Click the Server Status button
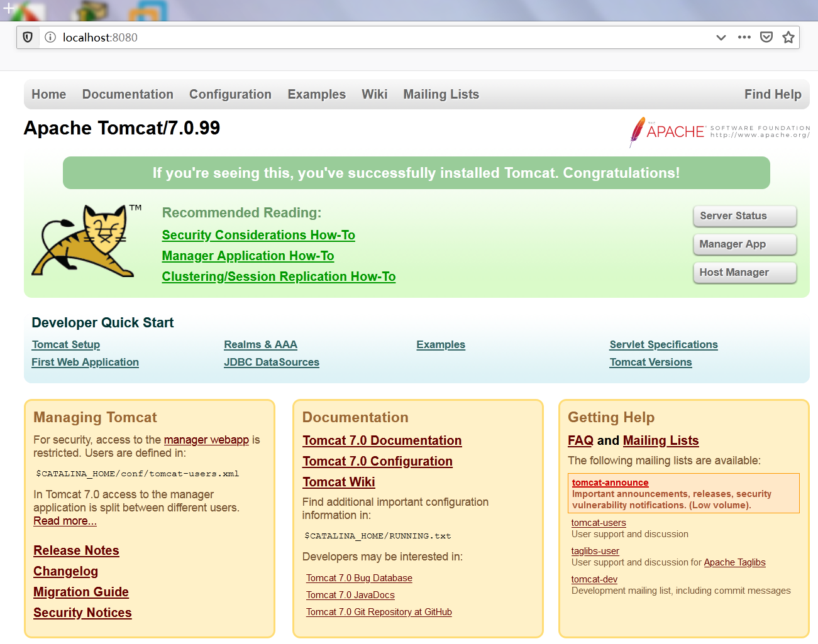 coord(745,216)
